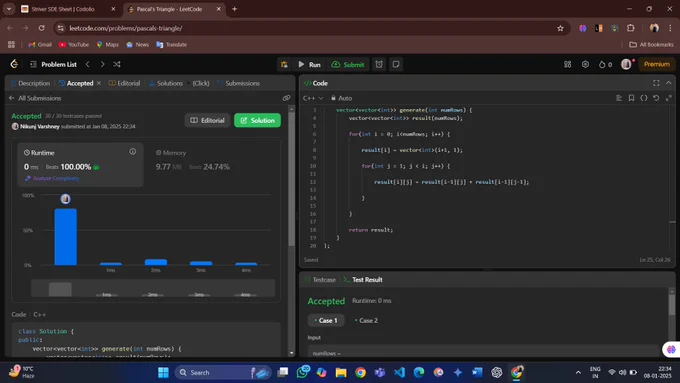
Task: Open the C++ language dropdown
Action: pos(313,98)
